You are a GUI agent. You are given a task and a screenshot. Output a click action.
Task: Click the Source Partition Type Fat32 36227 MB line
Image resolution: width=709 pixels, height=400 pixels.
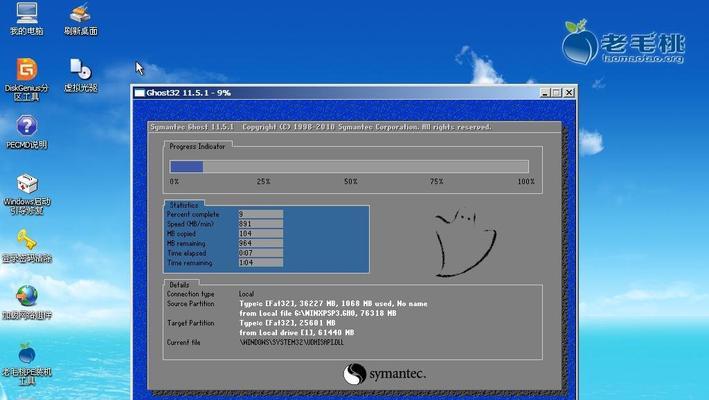pyautogui.click(x=333, y=304)
